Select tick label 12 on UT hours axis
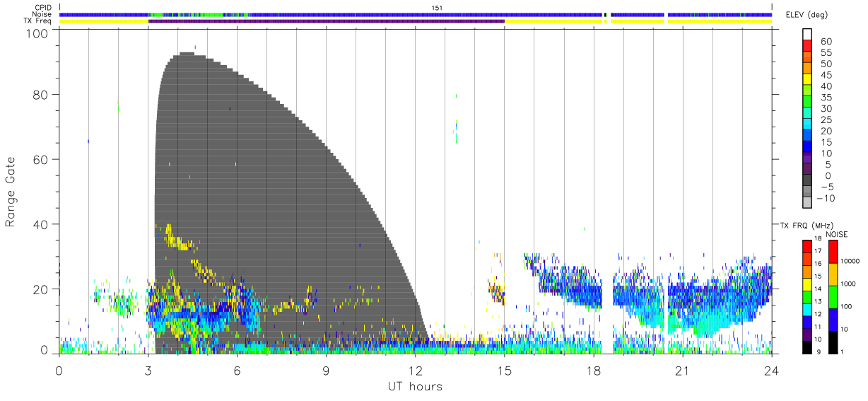Image resolution: width=868 pixels, height=401 pixels. 416,370
